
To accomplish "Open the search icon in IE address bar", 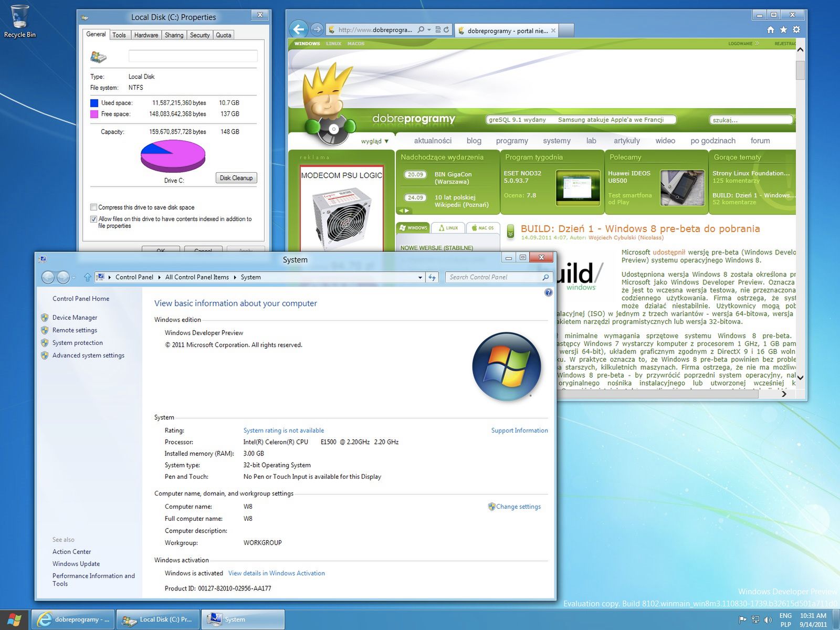I will click(421, 30).
